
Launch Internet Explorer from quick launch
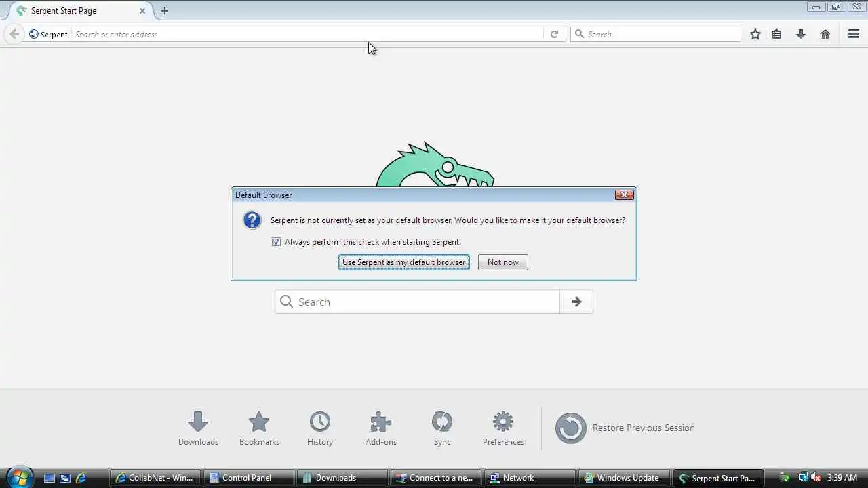pos(81,478)
